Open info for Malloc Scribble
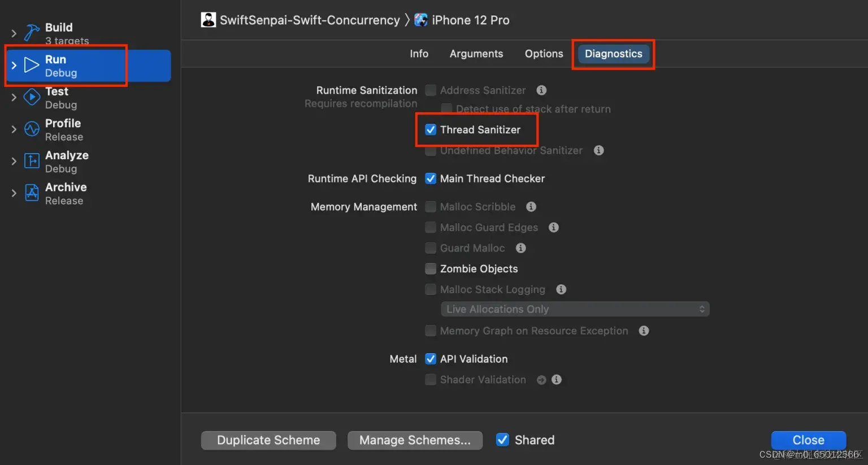Viewport: 868px width, 465px height. (531, 207)
